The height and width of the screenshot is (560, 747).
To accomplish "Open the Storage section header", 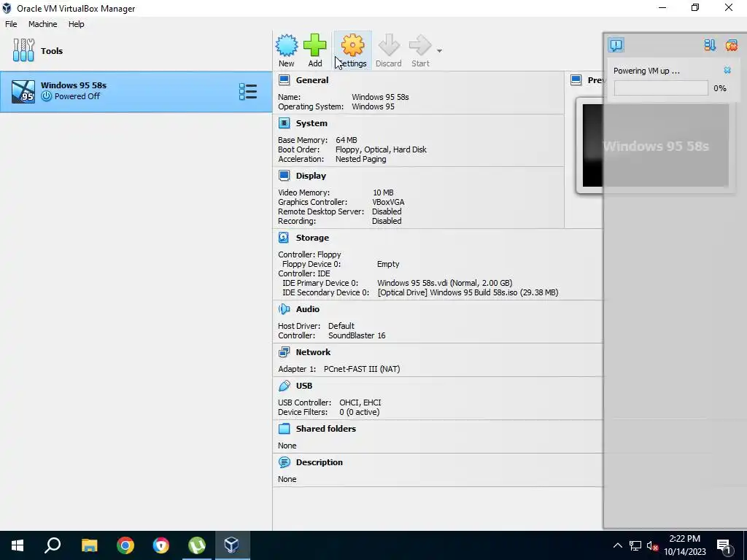I will pyautogui.click(x=312, y=238).
